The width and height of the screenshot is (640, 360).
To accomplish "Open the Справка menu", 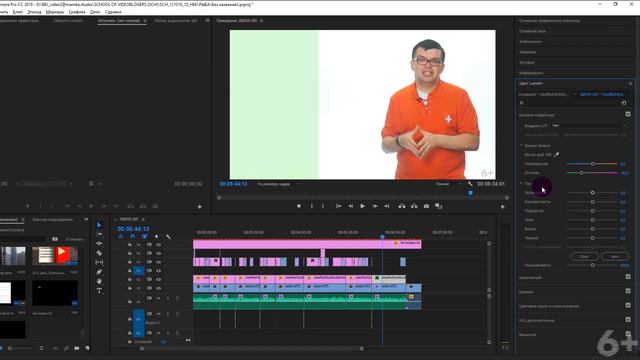I will [113, 12].
